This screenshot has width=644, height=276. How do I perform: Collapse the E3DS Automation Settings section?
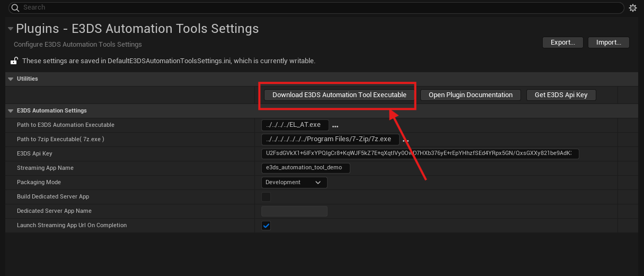tap(11, 111)
